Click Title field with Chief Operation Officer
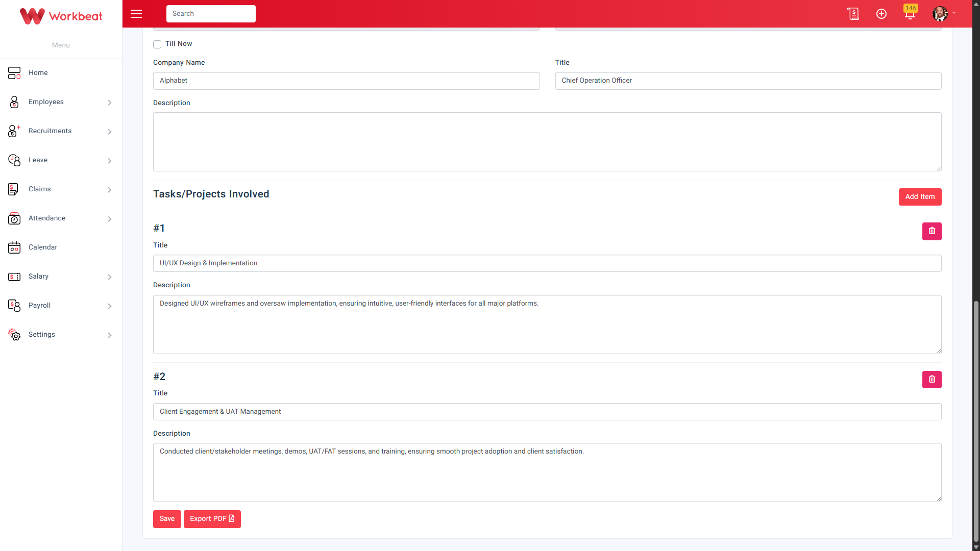 (748, 81)
